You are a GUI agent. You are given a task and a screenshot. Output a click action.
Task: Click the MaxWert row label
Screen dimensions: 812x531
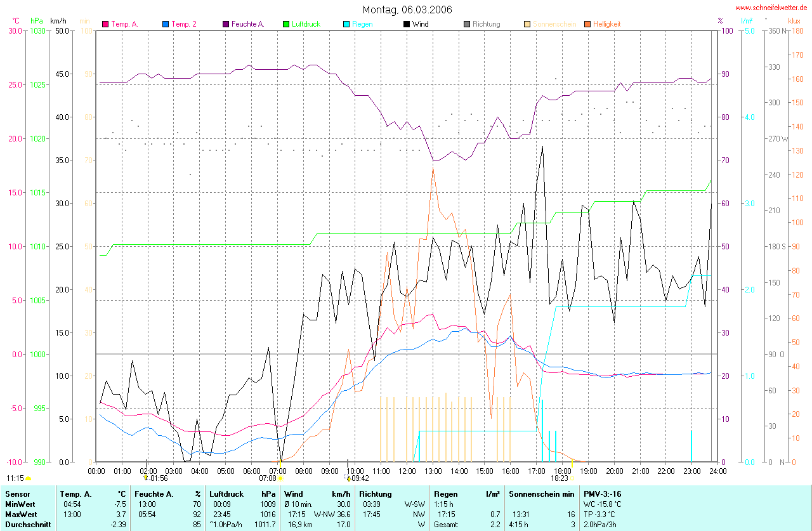pos(21,515)
